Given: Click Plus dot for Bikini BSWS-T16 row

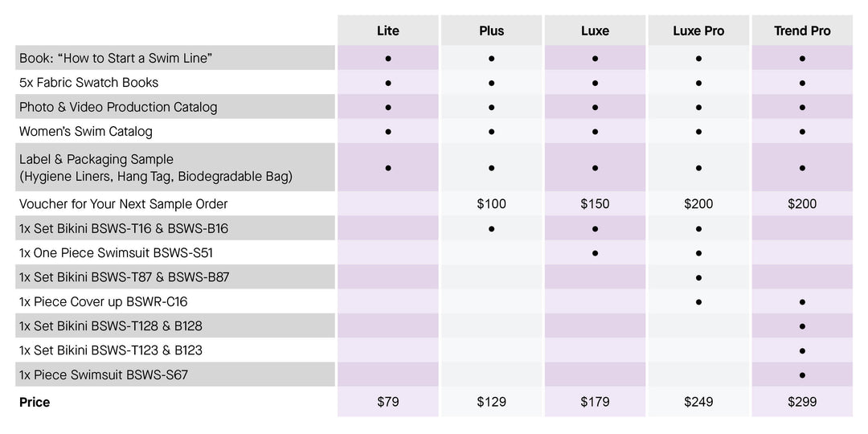Looking at the screenshot, I should (x=491, y=228).
